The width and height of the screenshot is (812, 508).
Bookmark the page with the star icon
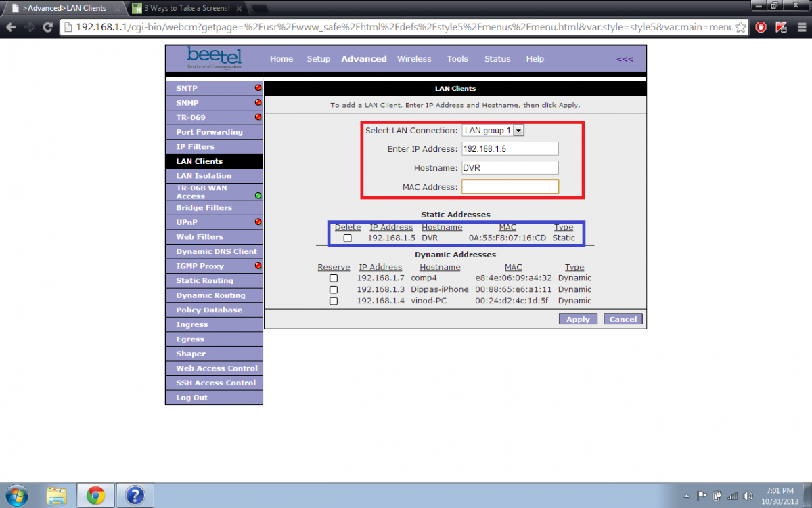(741, 27)
